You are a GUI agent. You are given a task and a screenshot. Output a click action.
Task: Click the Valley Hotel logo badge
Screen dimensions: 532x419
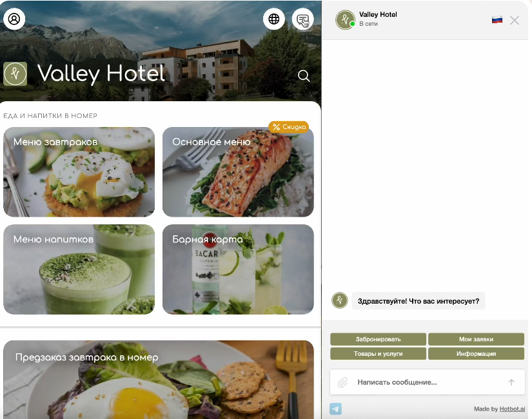coord(15,73)
